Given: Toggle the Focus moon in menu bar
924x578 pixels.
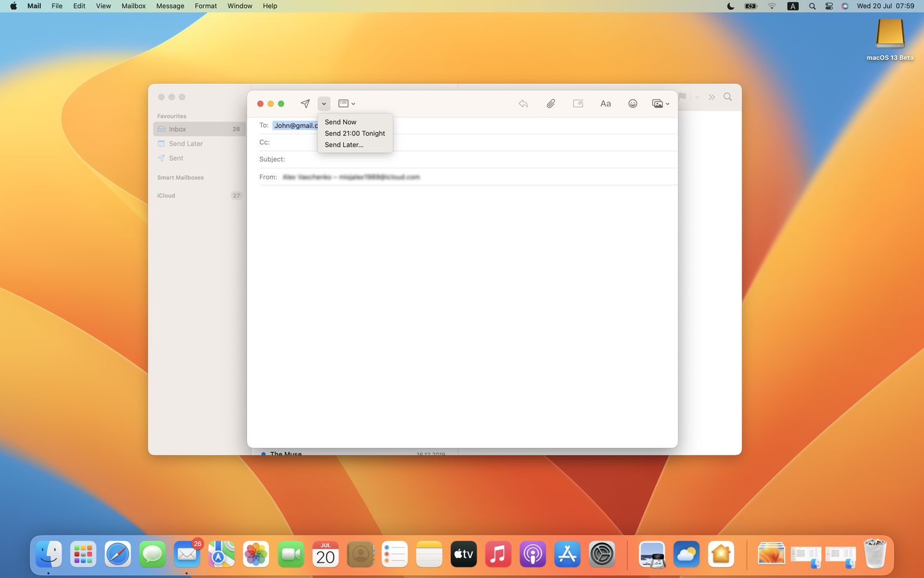Looking at the screenshot, I should (x=731, y=6).
